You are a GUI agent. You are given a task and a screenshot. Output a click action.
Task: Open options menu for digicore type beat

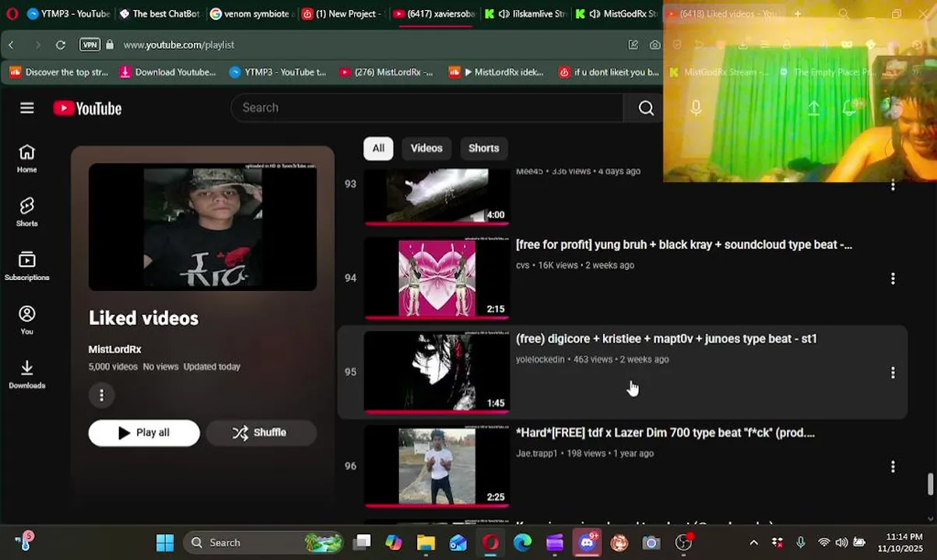[893, 373]
